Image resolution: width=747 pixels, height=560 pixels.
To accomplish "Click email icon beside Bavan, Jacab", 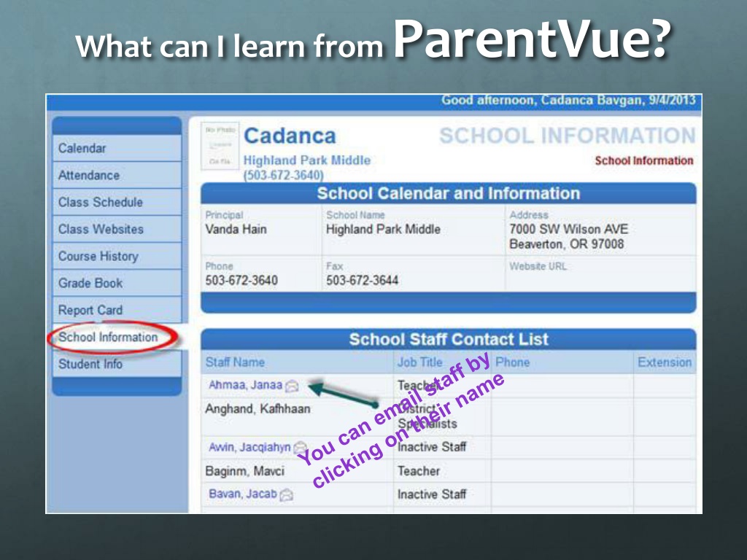I will point(286,495).
